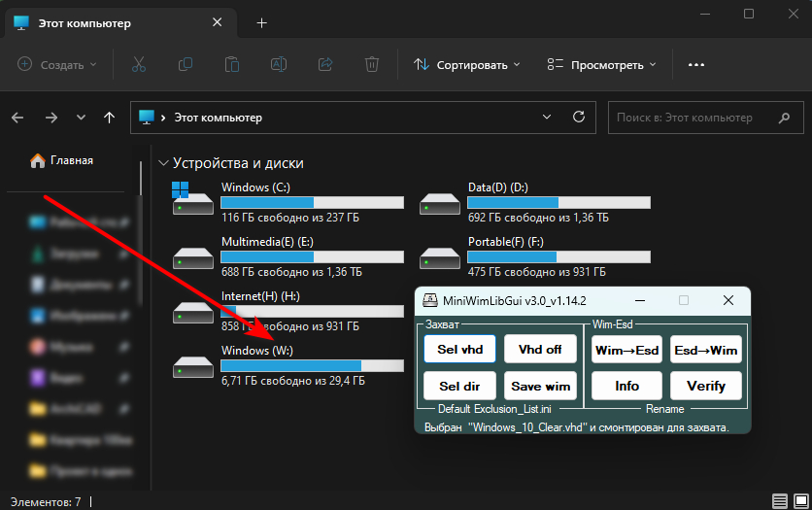
Task: Click the chevron before Этот компьютер in address bar
Action: click(x=163, y=119)
